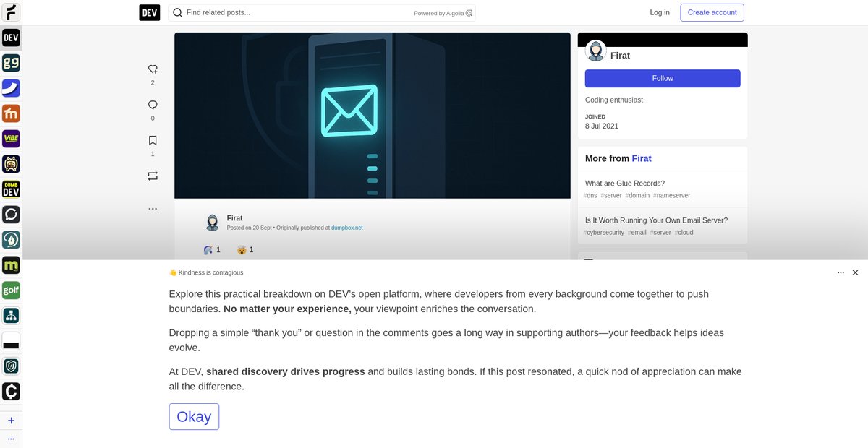Viewport: 868px width, 448px height.
Task: Open Firat's name in the profile card
Action: [x=621, y=56]
